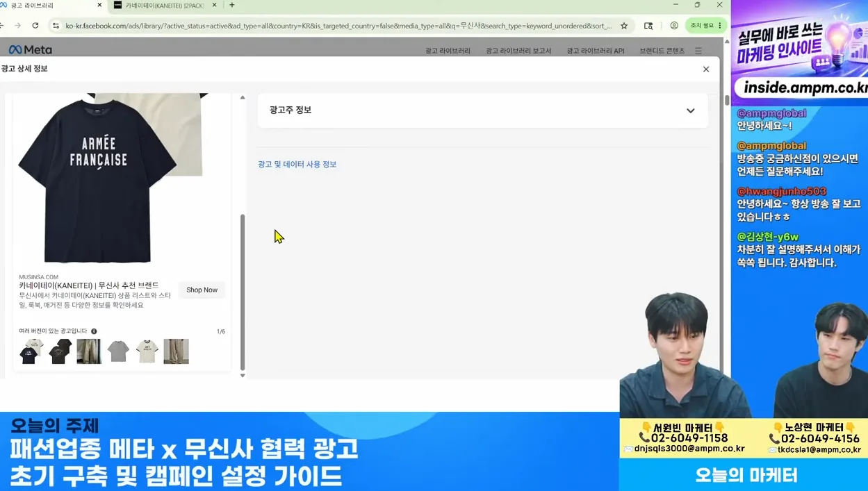The height and width of the screenshot is (491, 868).
Task: Click the ad preview scrollbar thumb
Action: 243,292
